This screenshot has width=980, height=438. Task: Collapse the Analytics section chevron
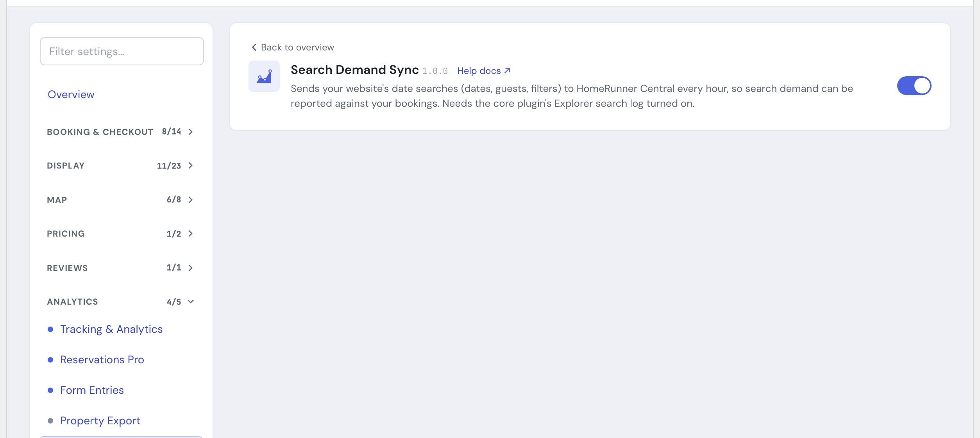(191, 302)
